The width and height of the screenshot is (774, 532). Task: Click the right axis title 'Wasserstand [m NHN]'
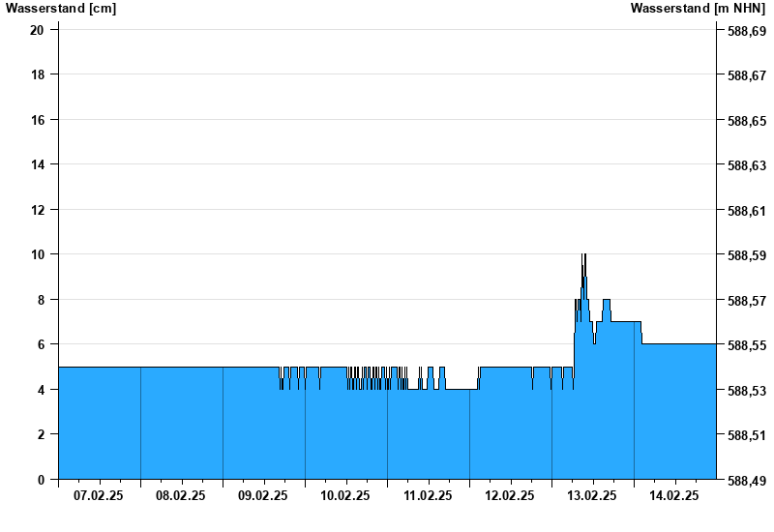pos(697,9)
